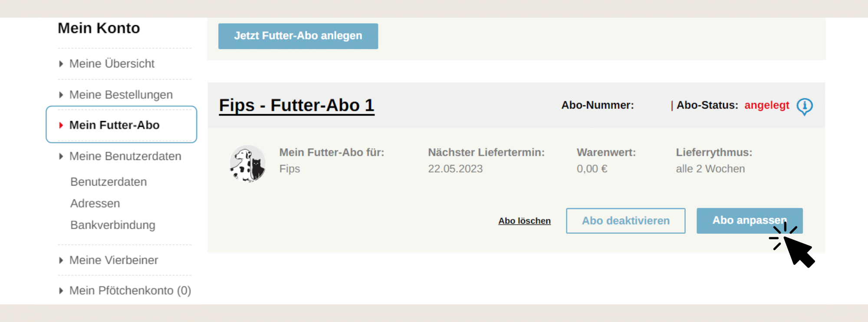Go to Meine Benutzerdaten section
The height and width of the screenshot is (322, 868).
[x=125, y=156]
